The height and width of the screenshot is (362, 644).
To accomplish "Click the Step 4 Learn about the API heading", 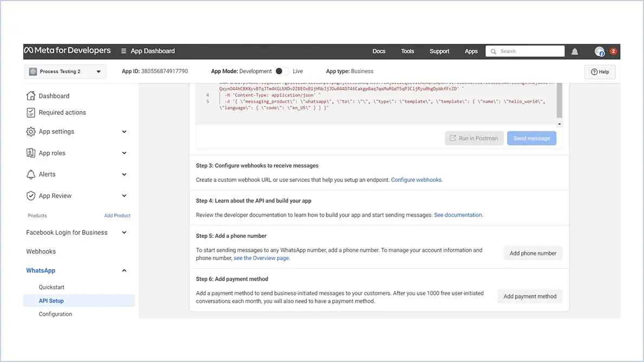I will [x=253, y=201].
